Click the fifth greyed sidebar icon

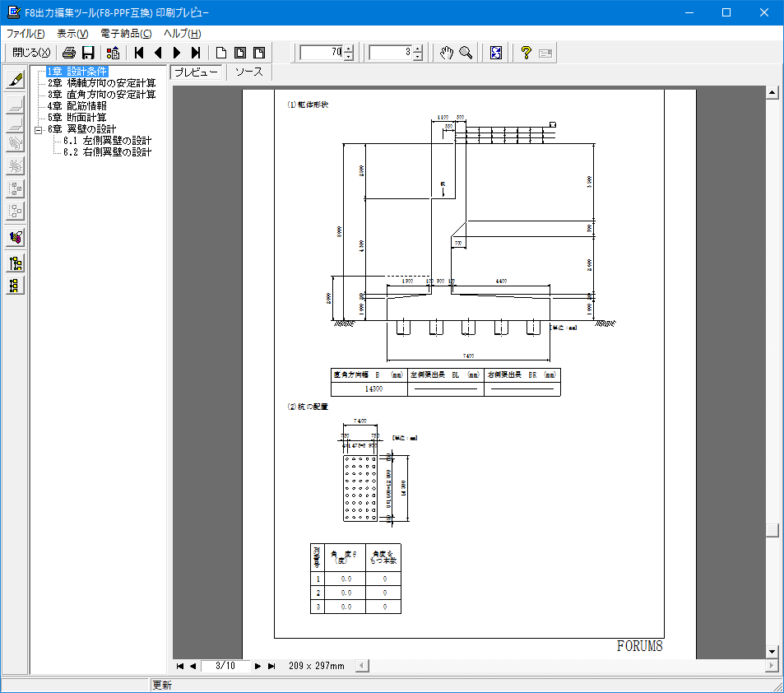[x=16, y=188]
